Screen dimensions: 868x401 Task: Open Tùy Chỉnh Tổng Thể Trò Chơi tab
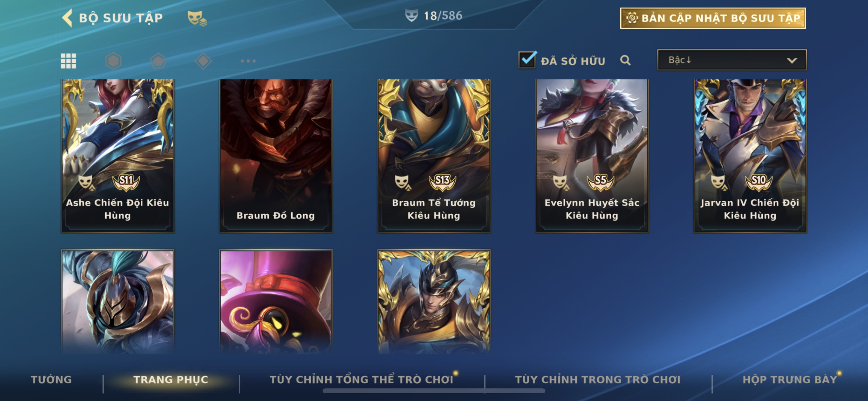[361, 379]
